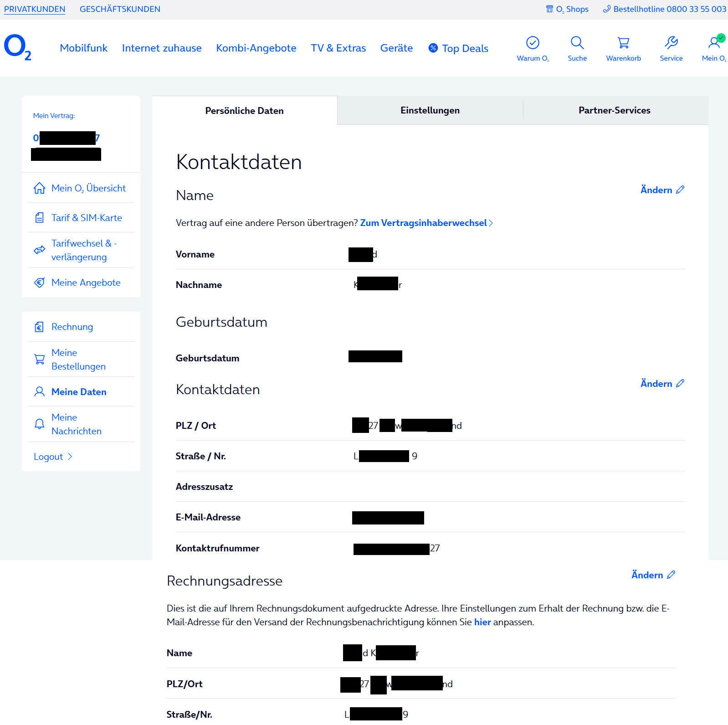
Task: Click the 'hier' link in the Rechnungsadresse text
Action: point(482,622)
